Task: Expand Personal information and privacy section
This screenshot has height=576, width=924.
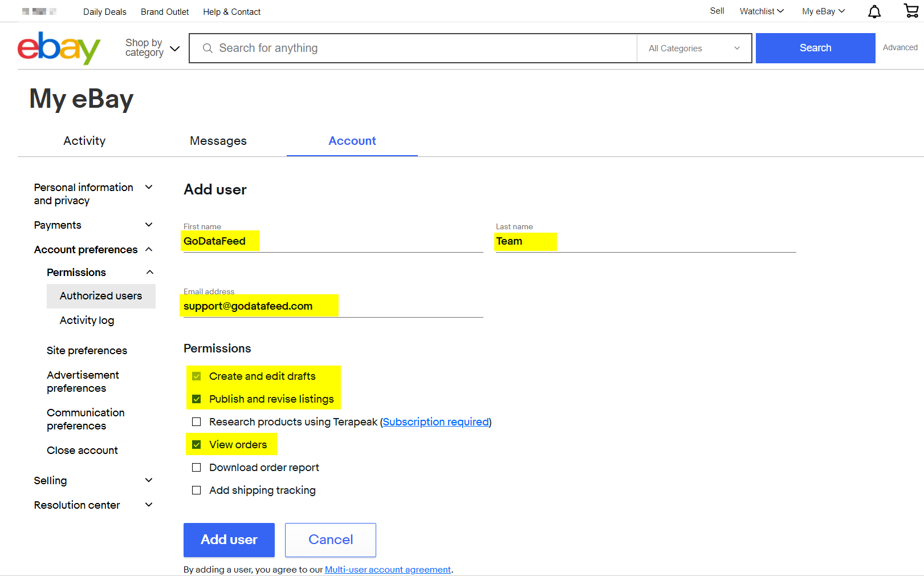Action: pos(93,194)
